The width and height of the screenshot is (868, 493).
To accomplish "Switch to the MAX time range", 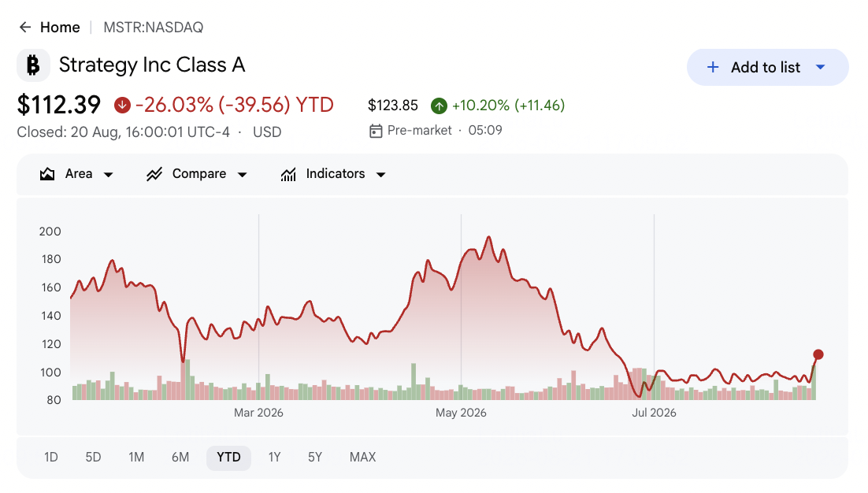I will [x=362, y=458].
